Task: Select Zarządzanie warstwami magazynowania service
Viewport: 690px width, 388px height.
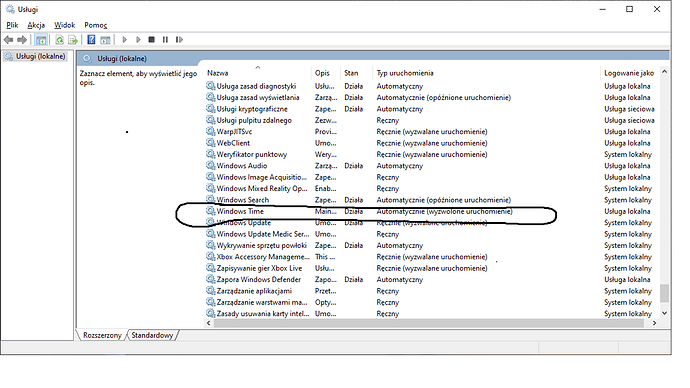Action: point(262,302)
